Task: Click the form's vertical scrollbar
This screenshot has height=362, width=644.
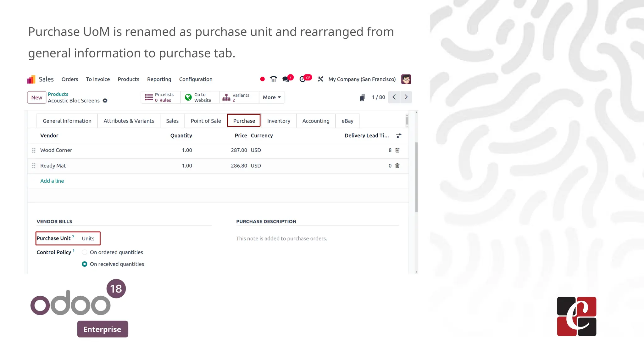Action: 416,177
